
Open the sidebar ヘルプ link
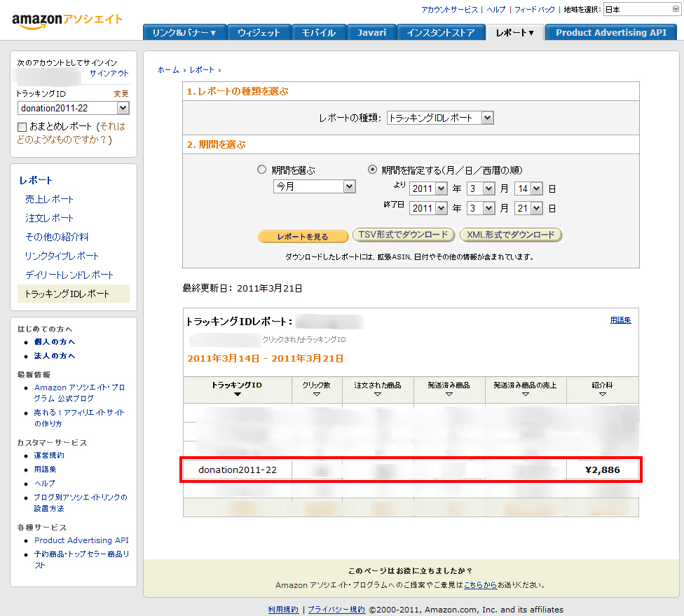[x=44, y=484]
